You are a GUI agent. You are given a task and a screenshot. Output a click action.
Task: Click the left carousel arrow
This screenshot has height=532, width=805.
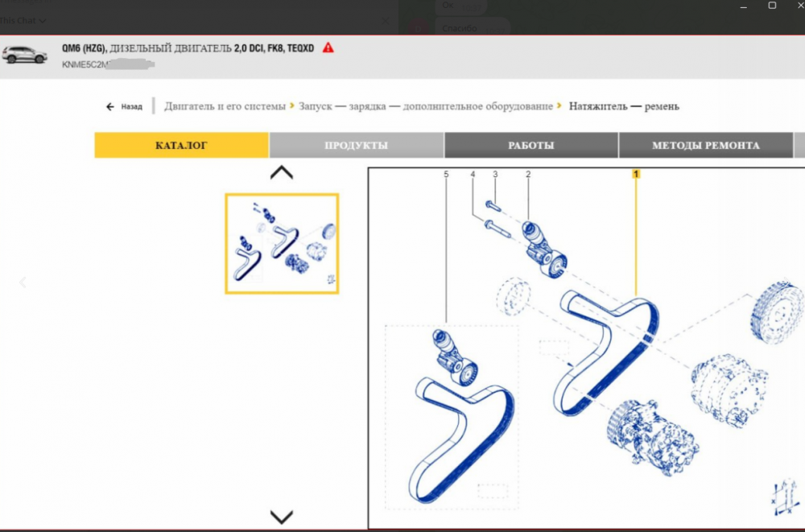click(23, 282)
